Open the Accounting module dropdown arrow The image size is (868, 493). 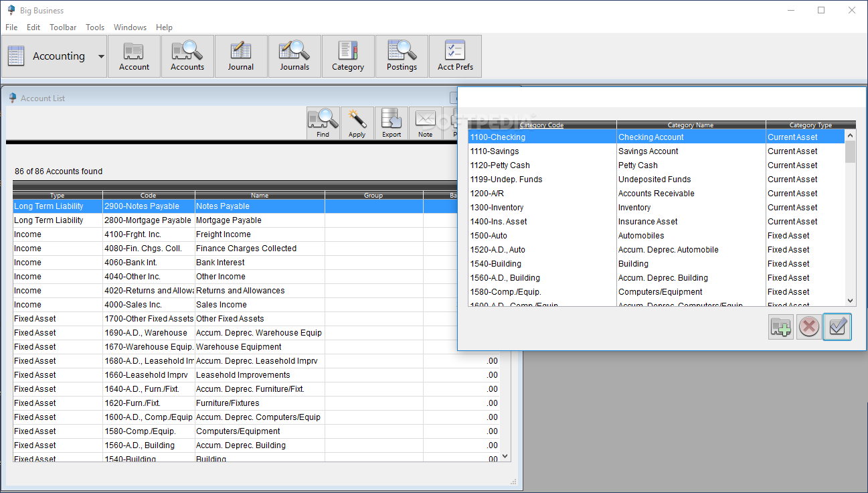tap(101, 56)
